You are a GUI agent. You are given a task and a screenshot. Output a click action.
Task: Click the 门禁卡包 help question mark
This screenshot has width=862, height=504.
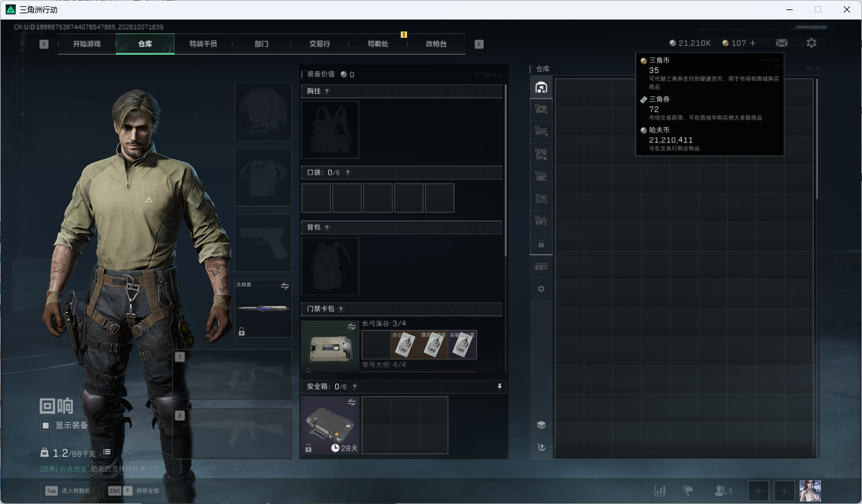pyautogui.click(x=341, y=309)
